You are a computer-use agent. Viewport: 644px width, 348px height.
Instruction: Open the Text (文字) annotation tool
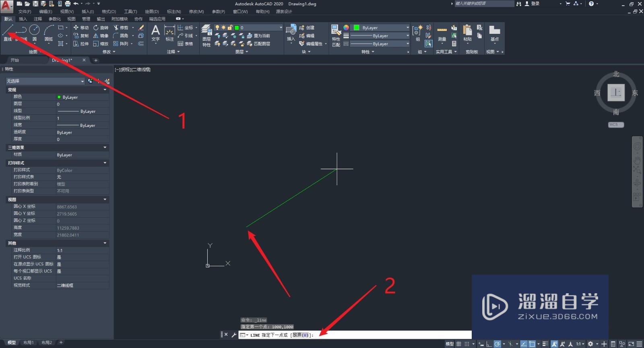(155, 33)
